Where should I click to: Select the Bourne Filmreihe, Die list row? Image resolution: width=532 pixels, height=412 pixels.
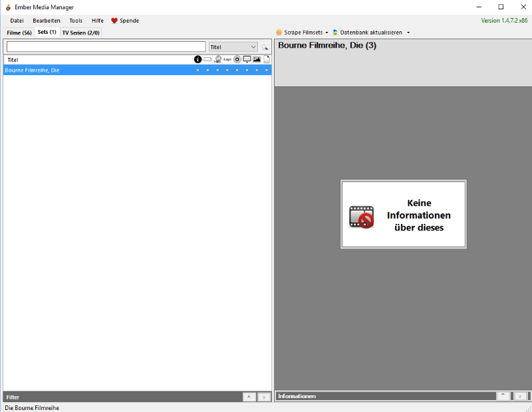138,70
